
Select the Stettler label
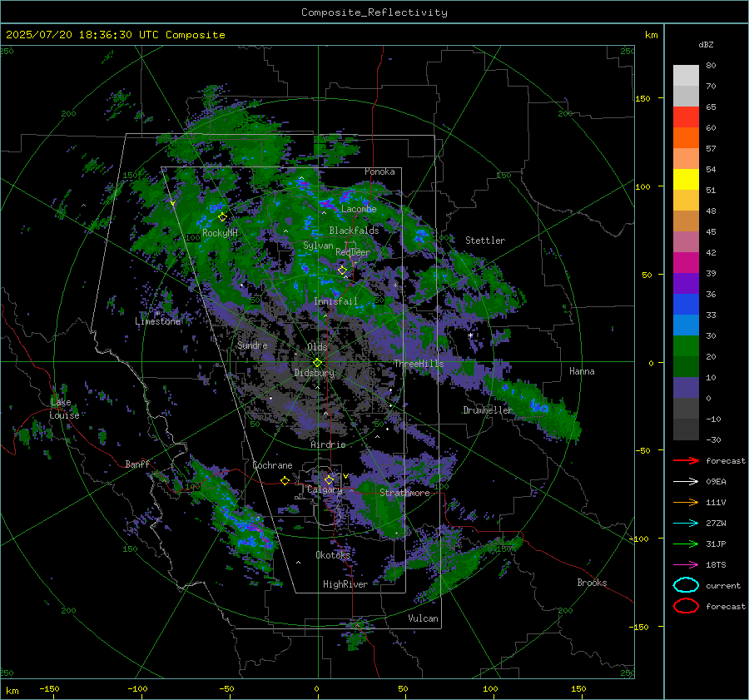[x=485, y=241]
